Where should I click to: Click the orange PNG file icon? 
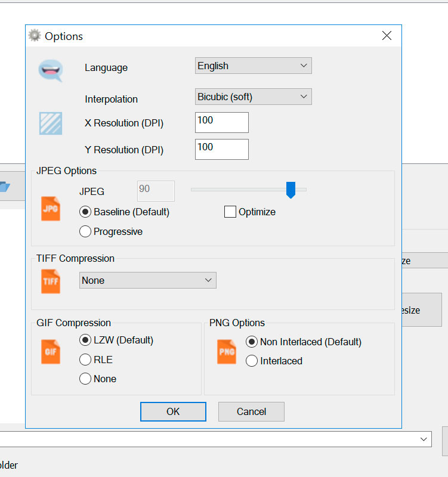click(x=227, y=352)
